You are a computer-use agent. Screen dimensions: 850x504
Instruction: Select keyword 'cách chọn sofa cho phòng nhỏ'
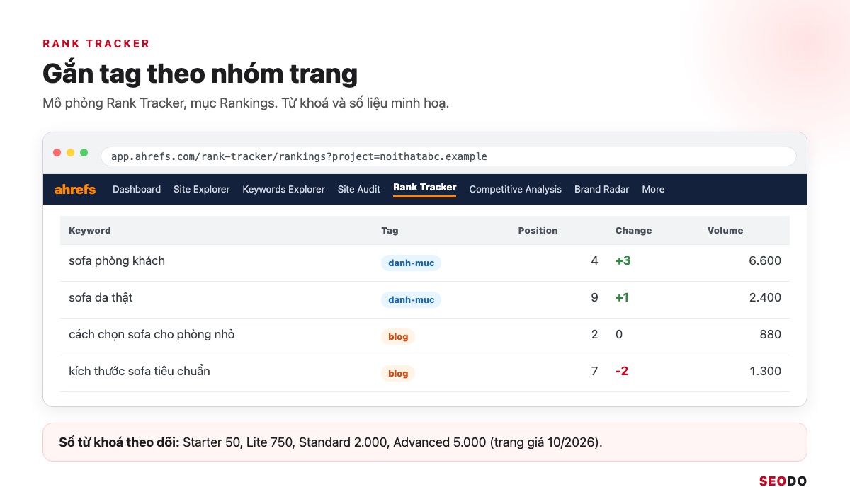tap(152, 334)
